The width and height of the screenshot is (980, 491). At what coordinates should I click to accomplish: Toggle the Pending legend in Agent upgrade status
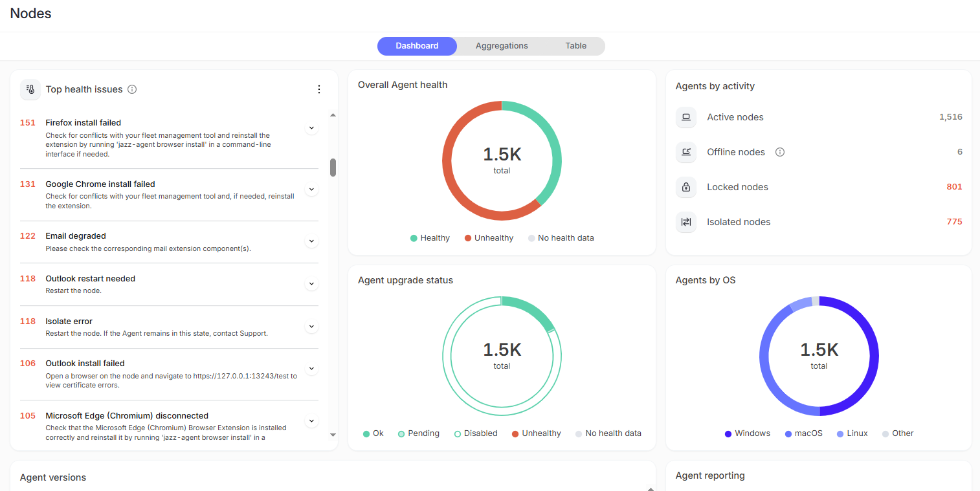tap(418, 433)
